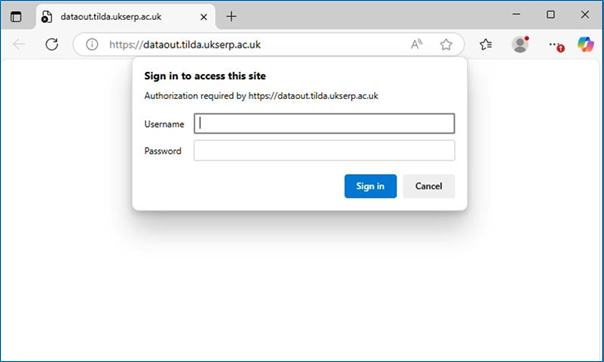Focus the Password field

[x=324, y=151]
